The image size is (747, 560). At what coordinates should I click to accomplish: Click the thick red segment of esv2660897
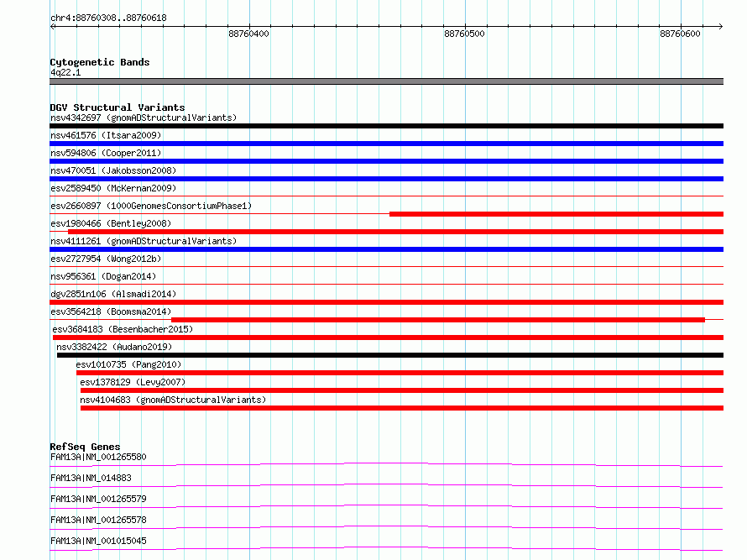pos(556,214)
